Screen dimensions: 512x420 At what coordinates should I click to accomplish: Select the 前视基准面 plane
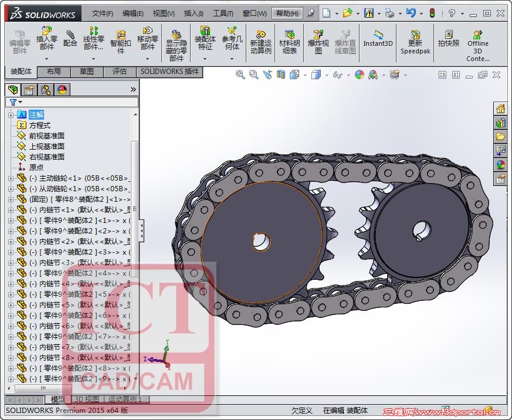pos(47,136)
